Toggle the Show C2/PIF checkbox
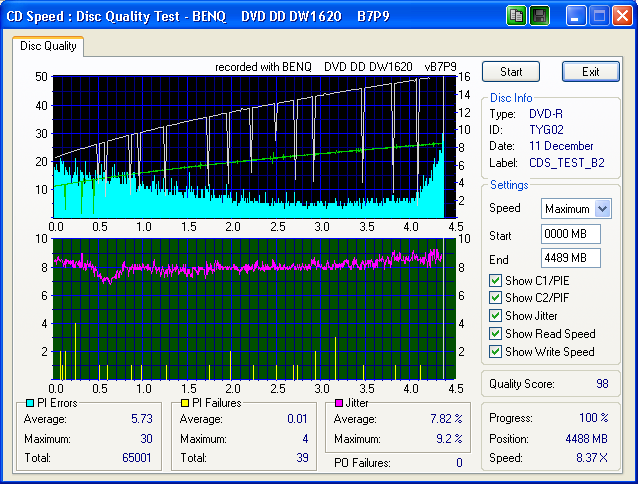This screenshot has width=638, height=484. [x=496, y=298]
